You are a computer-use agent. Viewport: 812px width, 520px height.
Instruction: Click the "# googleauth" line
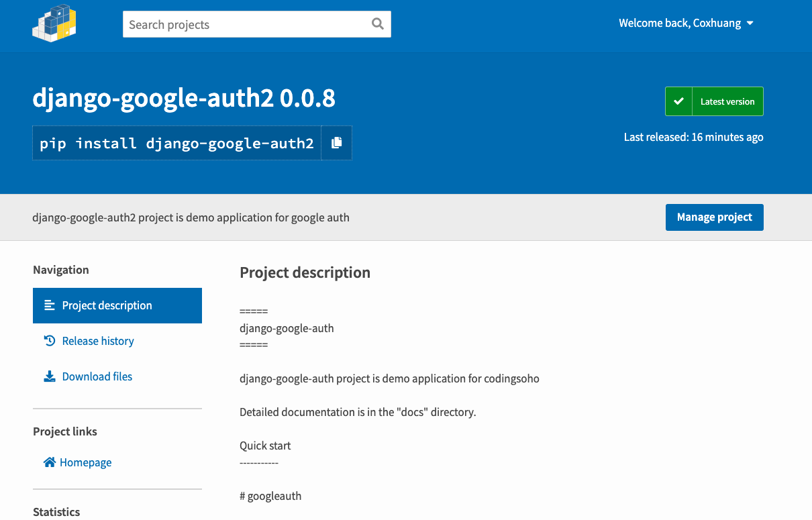tap(270, 497)
